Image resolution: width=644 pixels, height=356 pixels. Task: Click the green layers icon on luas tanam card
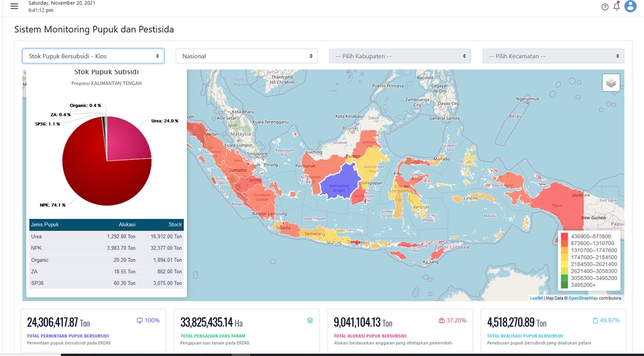pos(310,320)
